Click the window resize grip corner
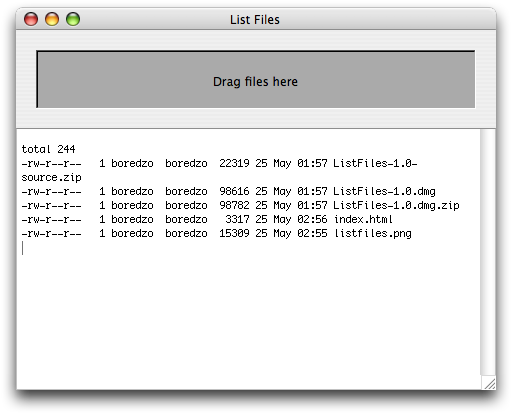Image resolution: width=512 pixels, height=414 pixels. pos(489,383)
